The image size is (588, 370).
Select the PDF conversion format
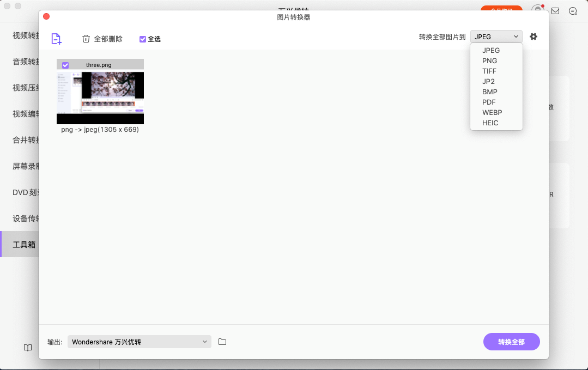click(x=488, y=102)
